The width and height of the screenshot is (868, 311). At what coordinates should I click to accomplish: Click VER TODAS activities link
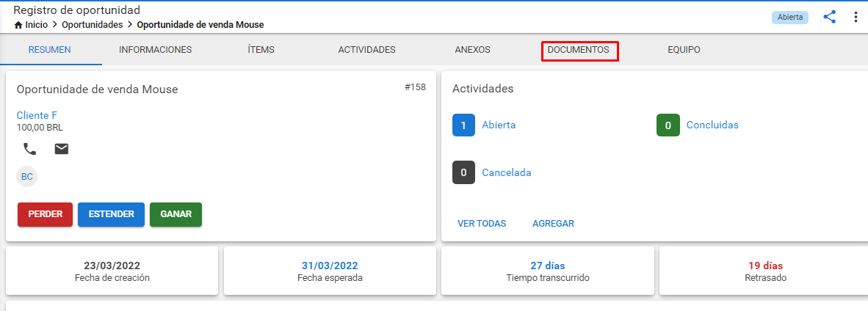[482, 224]
